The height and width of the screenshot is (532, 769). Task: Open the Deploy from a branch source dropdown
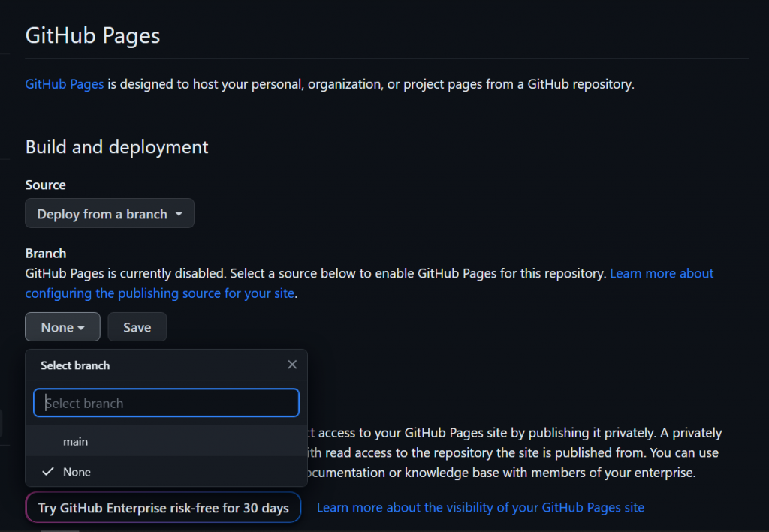coord(110,214)
